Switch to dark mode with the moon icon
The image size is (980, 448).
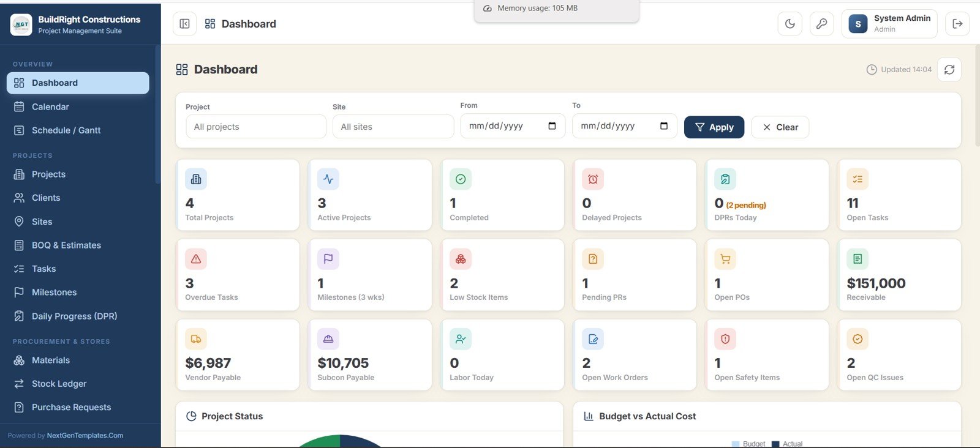coord(790,24)
